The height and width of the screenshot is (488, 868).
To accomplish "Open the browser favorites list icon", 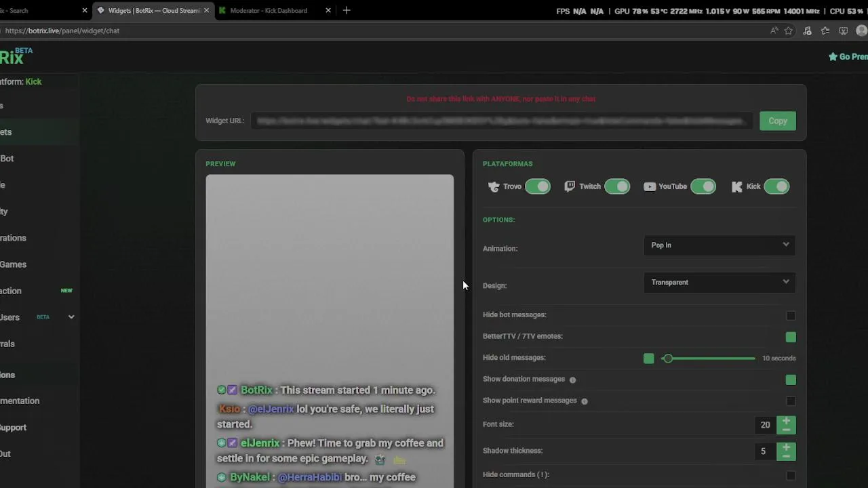I will [825, 30].
